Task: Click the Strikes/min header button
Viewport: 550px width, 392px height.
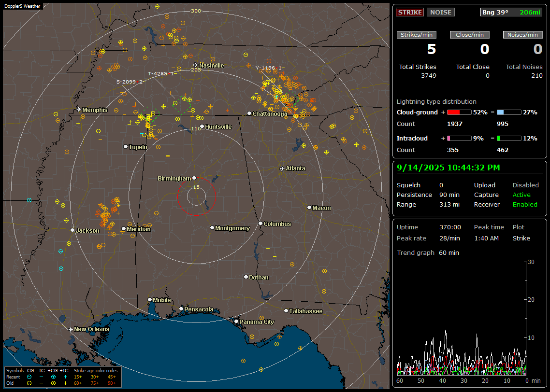Action: (416, 35)
